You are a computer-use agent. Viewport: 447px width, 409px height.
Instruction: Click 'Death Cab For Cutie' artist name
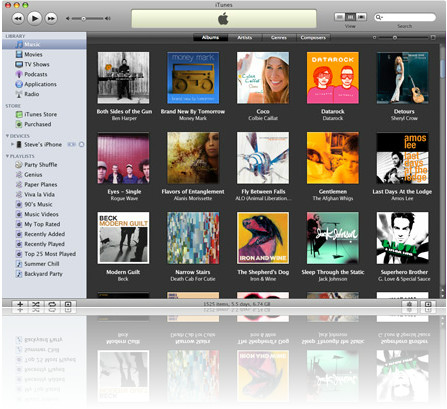tap(193, 279)
